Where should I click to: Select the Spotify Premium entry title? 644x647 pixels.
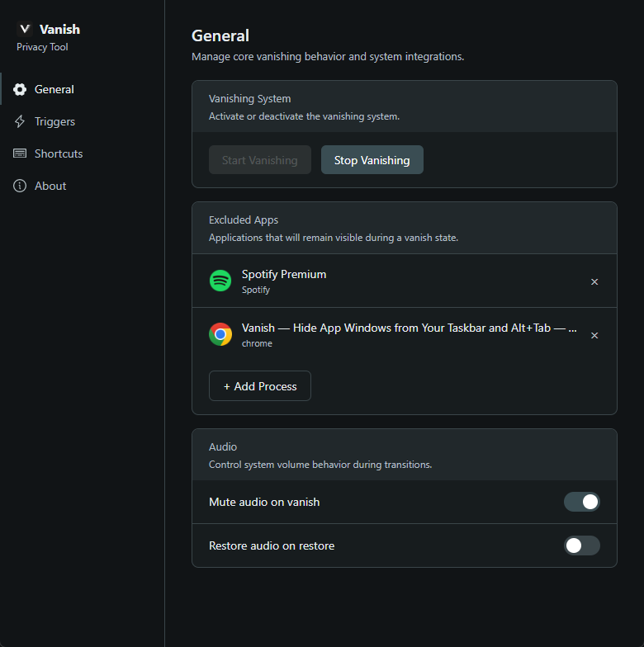point(284,274)
